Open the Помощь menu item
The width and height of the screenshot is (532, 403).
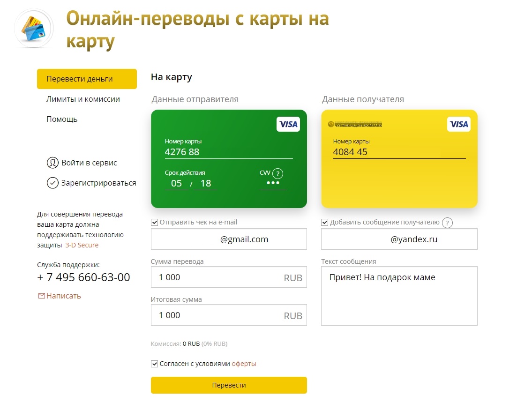pos(62,119)
